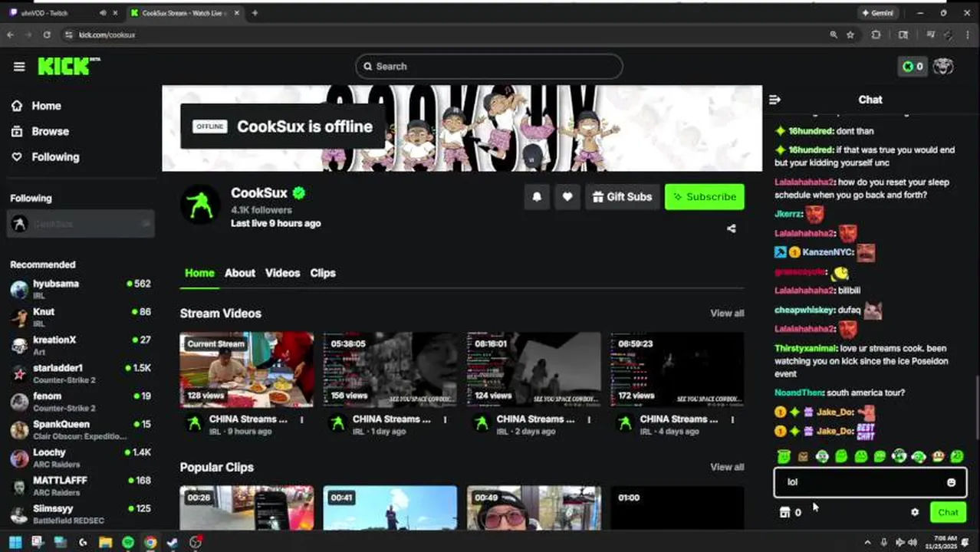
Task: Open Chrome three-dot menu
Action: pyautogui.click(x=968, y=34)
